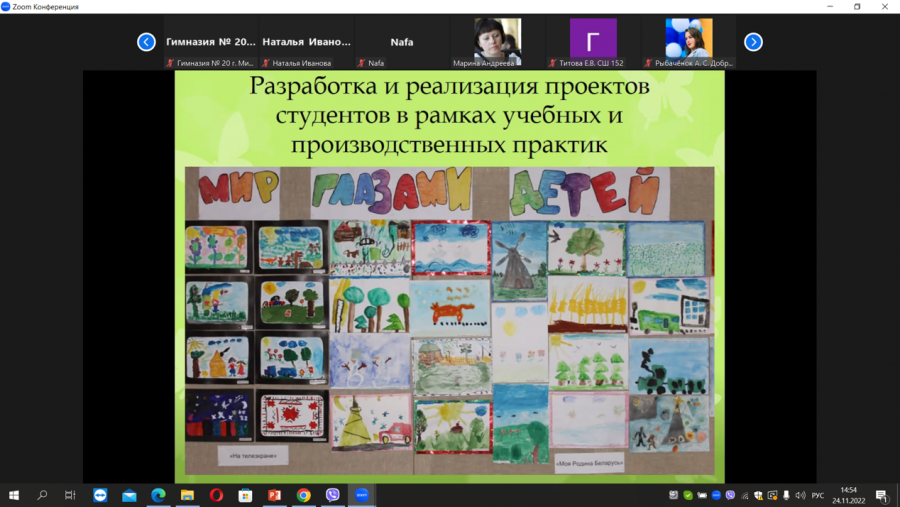Switch to PowerPoint in taskbar
900x507 pixels.
274,495
